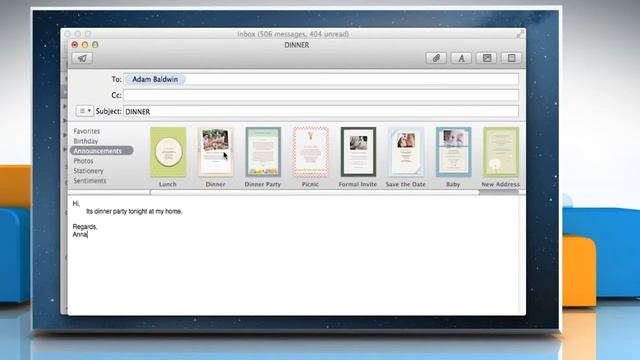This screenshot has width=640, height=360.
Task: Click the 'Regards,' line in message
Action: (85, 227)
